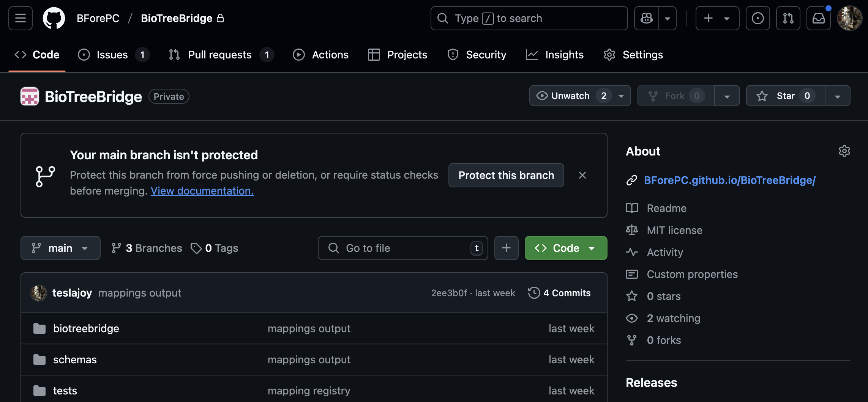Image resolution: width=868 pixels, height=402 pixels.
Task: Click the schemas row commit message
Action: (309, 360)
